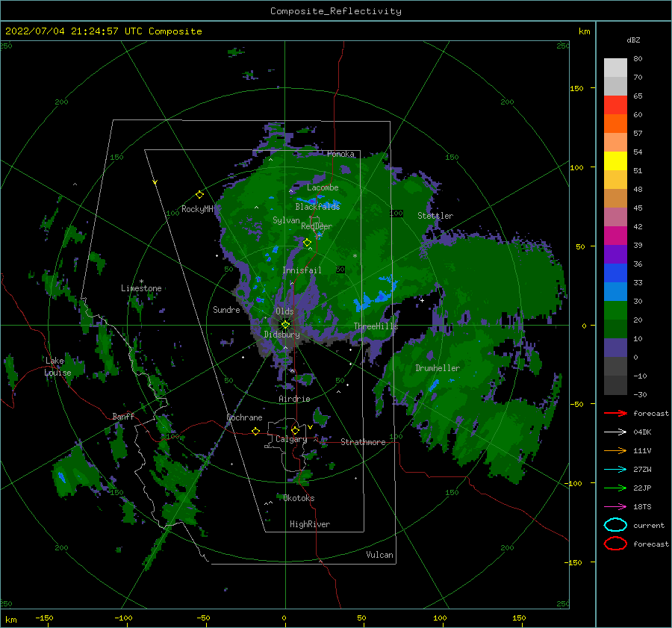672x628 pixels.
Task: Click the HighRiver city label
Action: coord(310,524)
